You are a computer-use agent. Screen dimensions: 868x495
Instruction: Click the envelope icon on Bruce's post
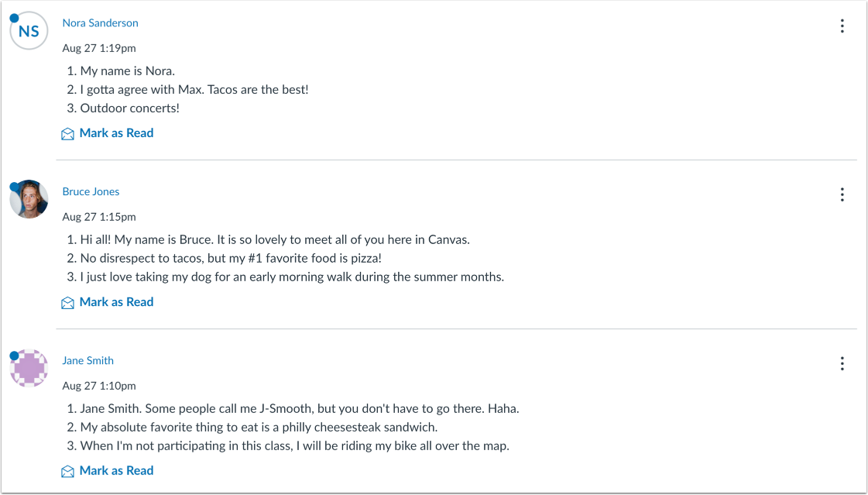point(68,302)
